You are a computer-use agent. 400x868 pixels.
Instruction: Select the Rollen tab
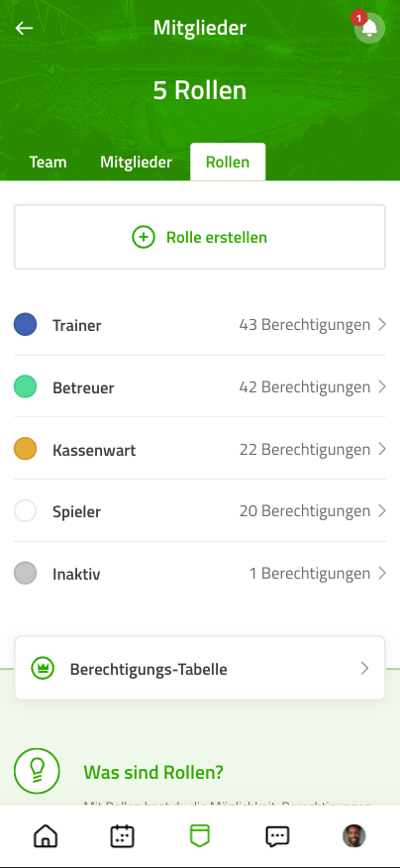click(x=228, y=162)
